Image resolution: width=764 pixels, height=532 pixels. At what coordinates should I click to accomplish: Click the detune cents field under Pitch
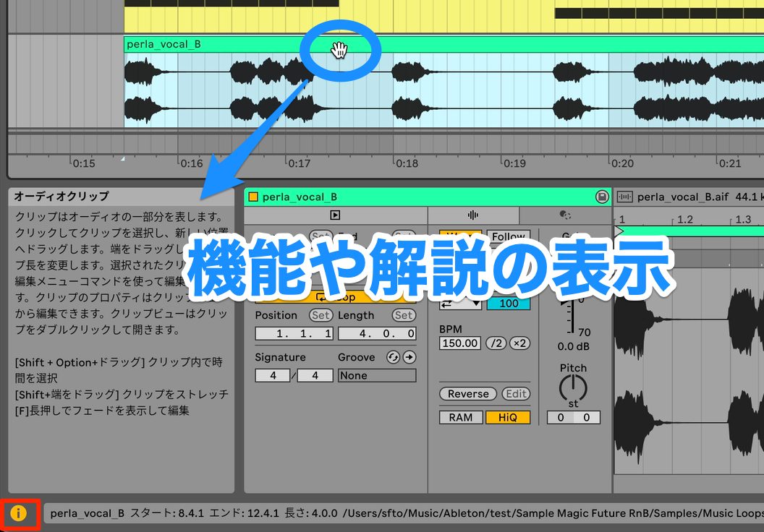pos(587,418)
